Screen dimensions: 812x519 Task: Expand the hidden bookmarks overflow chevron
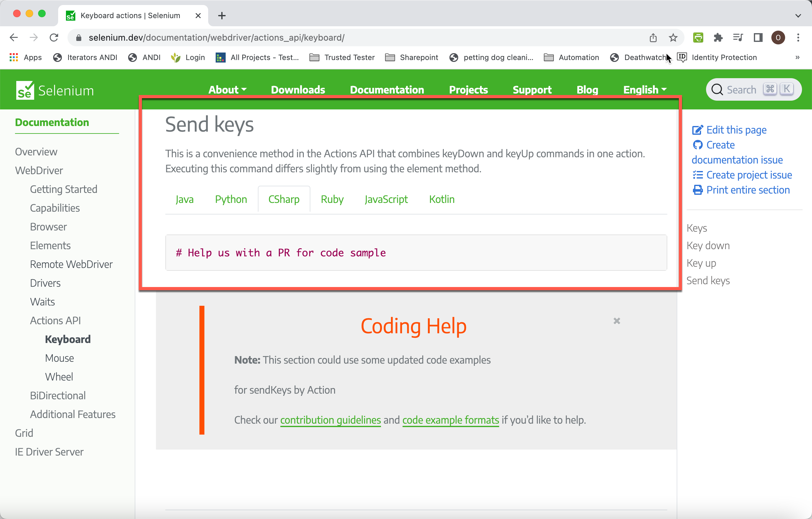point(798,57)
